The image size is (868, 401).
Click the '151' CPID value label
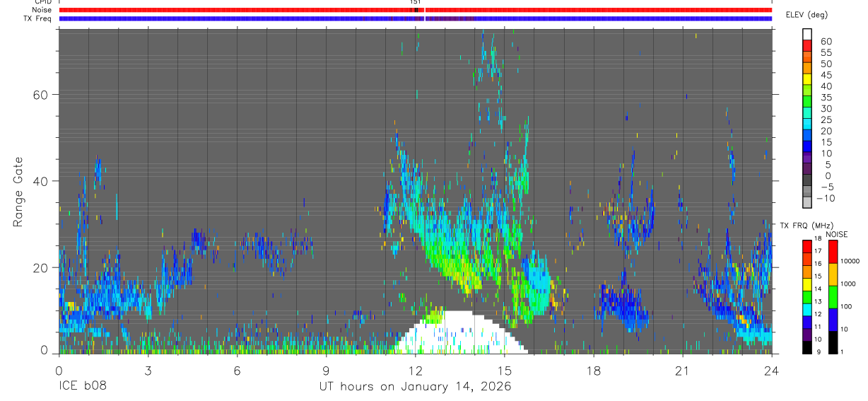point(416,2)
